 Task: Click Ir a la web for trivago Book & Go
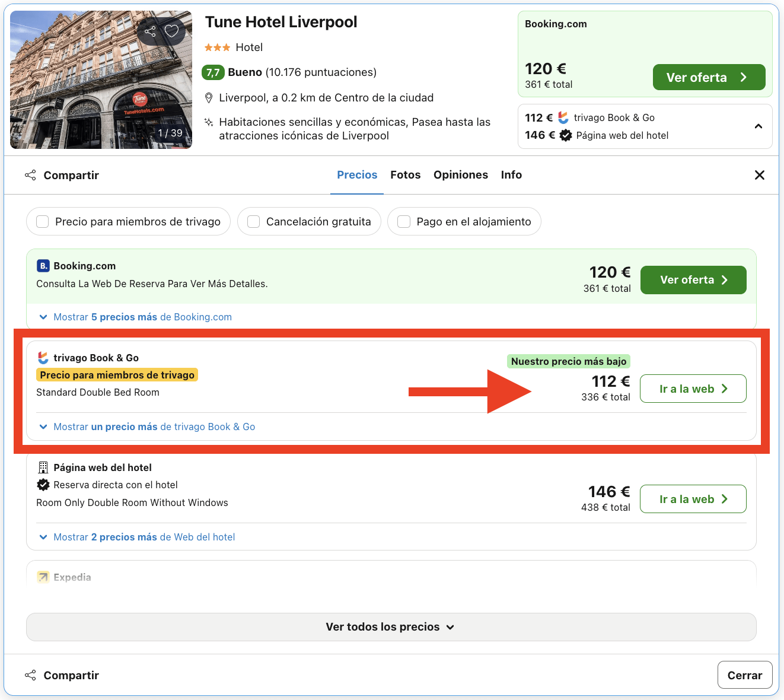(x=693, y=389)
